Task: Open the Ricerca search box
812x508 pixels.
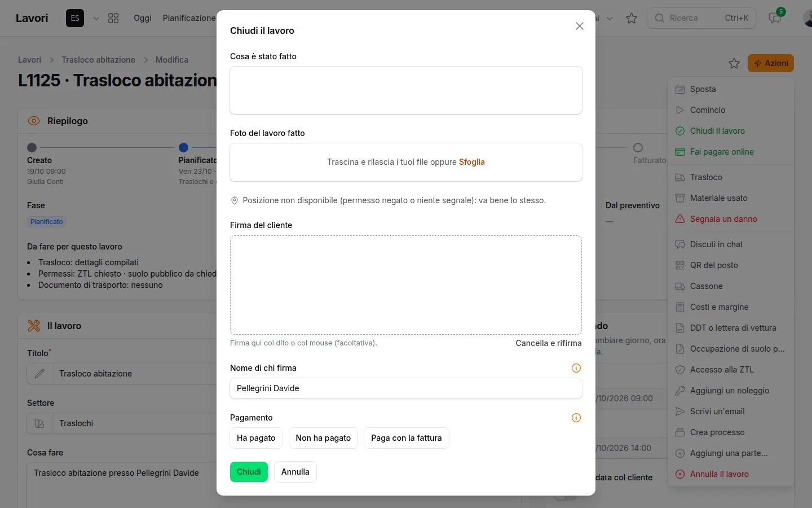Action: pos(701,18)
